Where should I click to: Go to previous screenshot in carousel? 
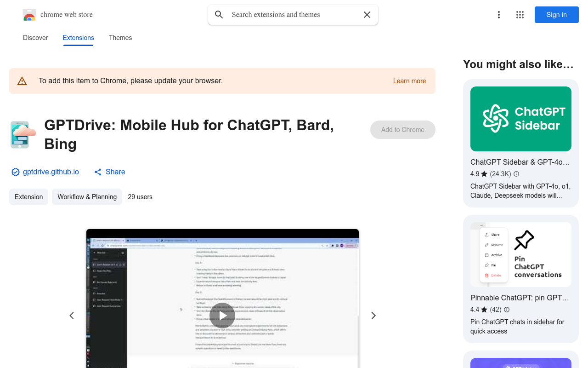[72, 316]
